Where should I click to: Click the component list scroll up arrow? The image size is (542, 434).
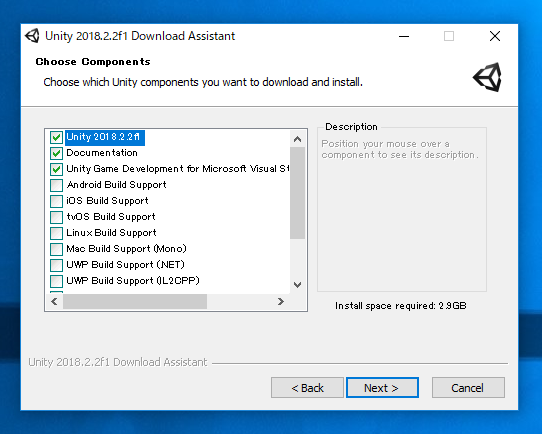point(297,139)
